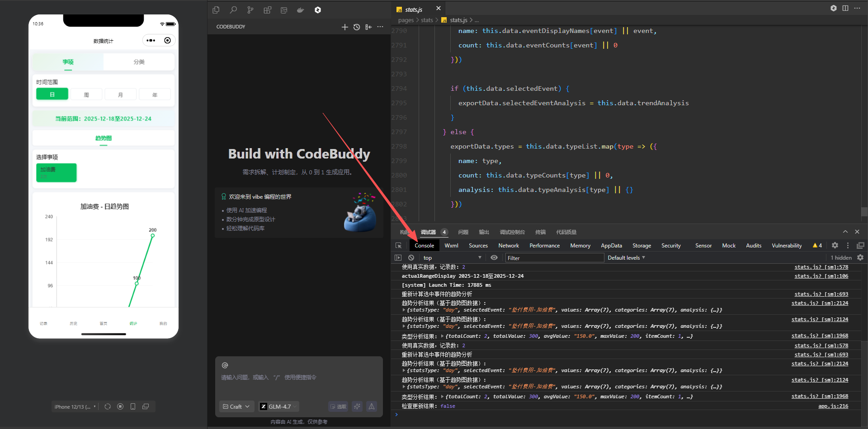This screenshot has height=429, width=868.
Task: Start a new CodeBuddy chat with plus icon
Action: (344, 27)
